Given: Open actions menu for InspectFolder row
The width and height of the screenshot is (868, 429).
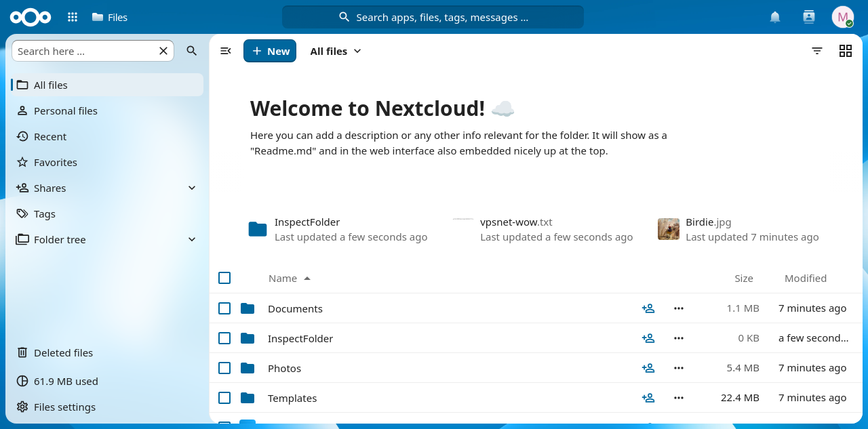Looking at the screenshot, I should point(679,338).
